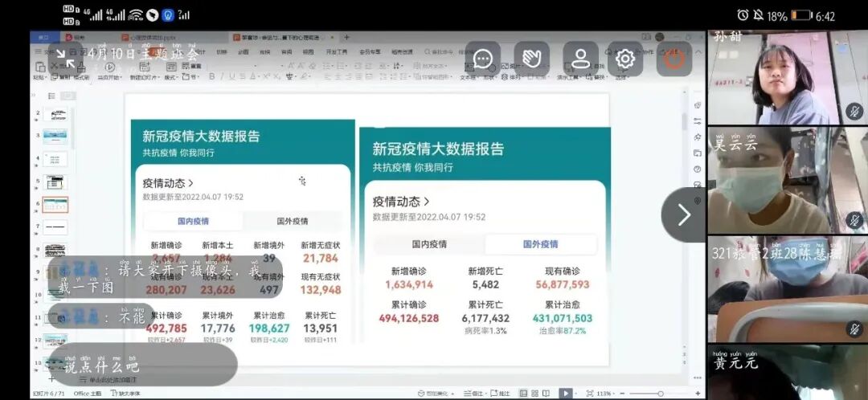Tap the battery indicator in status bar
The height and width of the screenshot is (400, 868).
point(801,15)
